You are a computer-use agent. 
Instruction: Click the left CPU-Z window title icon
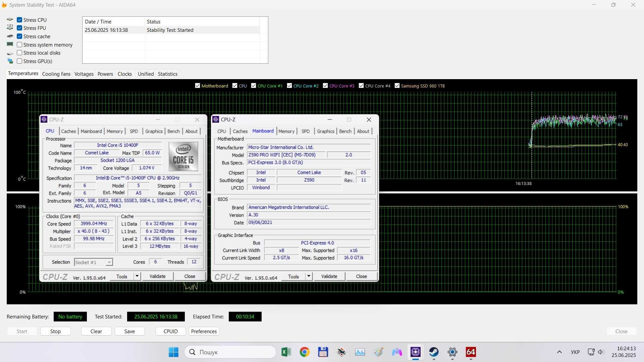44,120
